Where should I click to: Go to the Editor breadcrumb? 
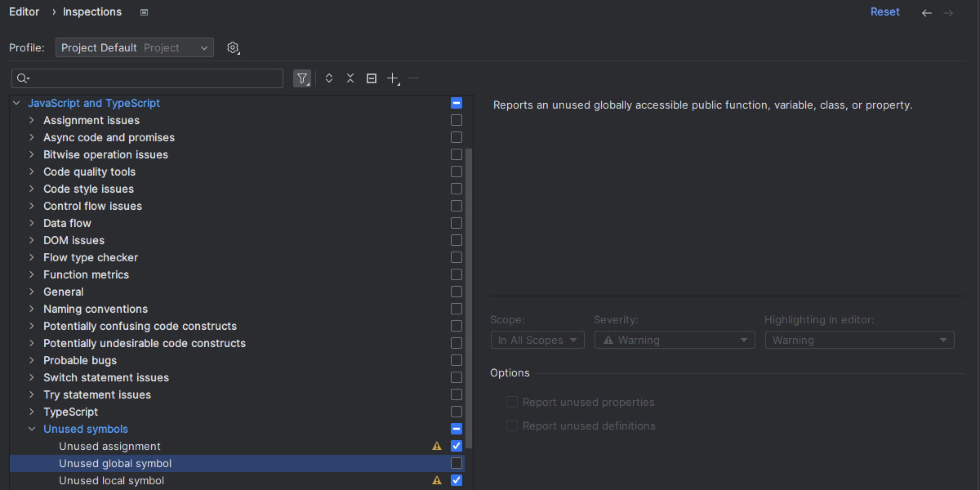pos(24,12)
